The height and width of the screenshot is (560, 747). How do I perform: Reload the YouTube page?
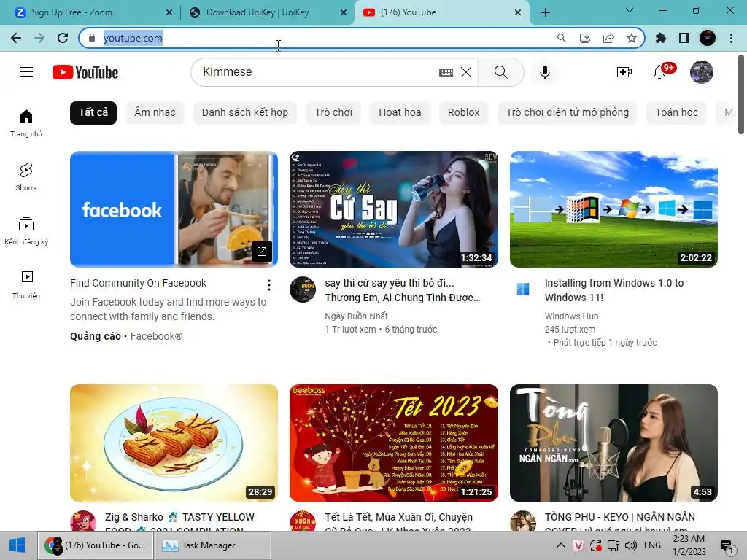63,38
